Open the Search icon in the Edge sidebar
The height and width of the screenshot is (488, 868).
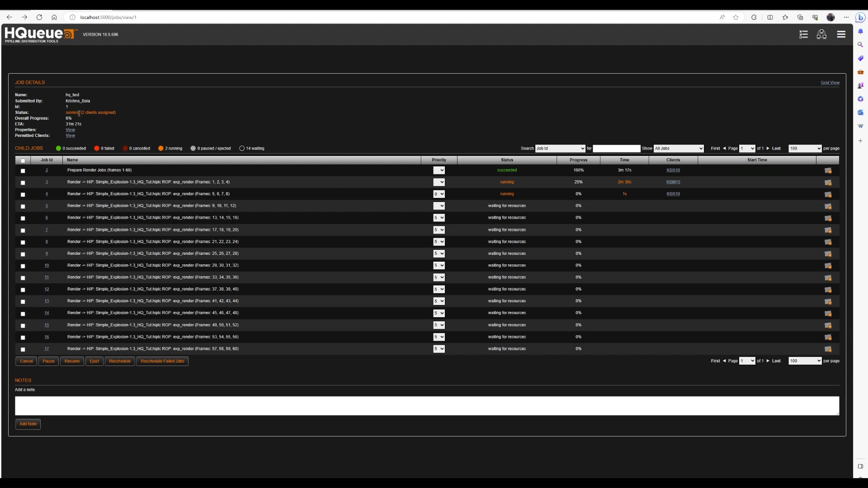click(x=861, y=45)
